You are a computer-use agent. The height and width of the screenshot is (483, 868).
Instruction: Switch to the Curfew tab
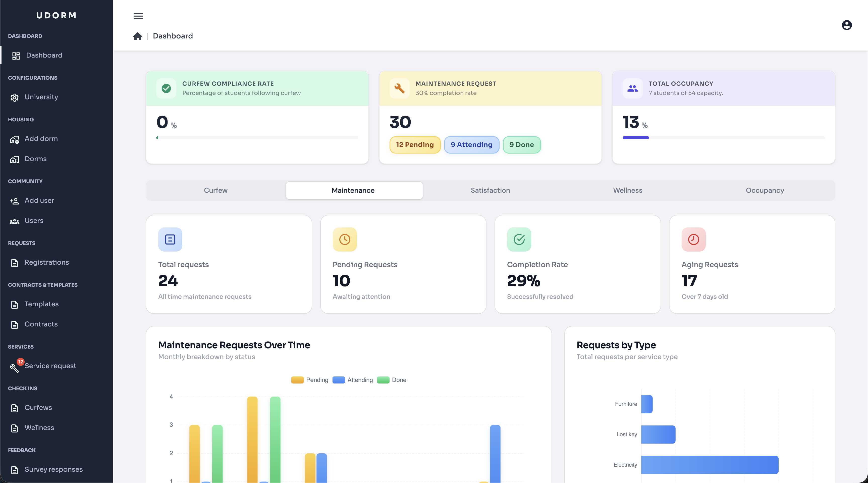pos(216,190)
